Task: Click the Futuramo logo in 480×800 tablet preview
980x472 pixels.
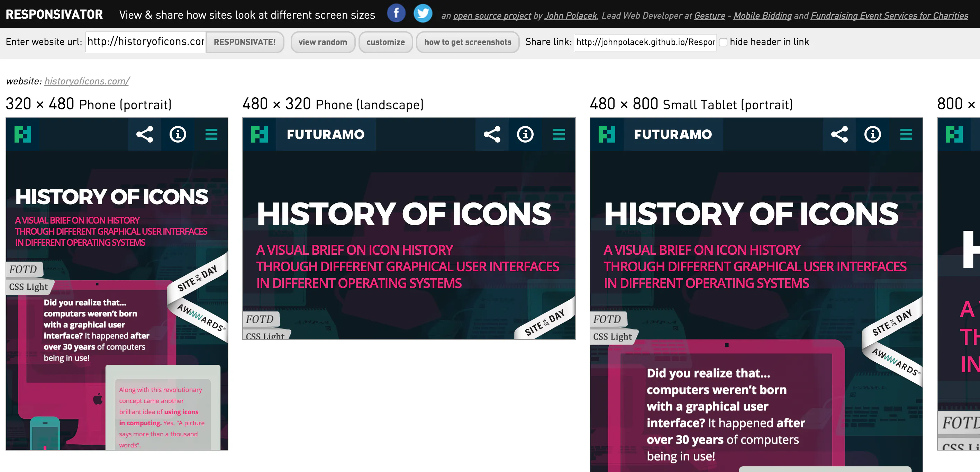Action: pos(607,134)
